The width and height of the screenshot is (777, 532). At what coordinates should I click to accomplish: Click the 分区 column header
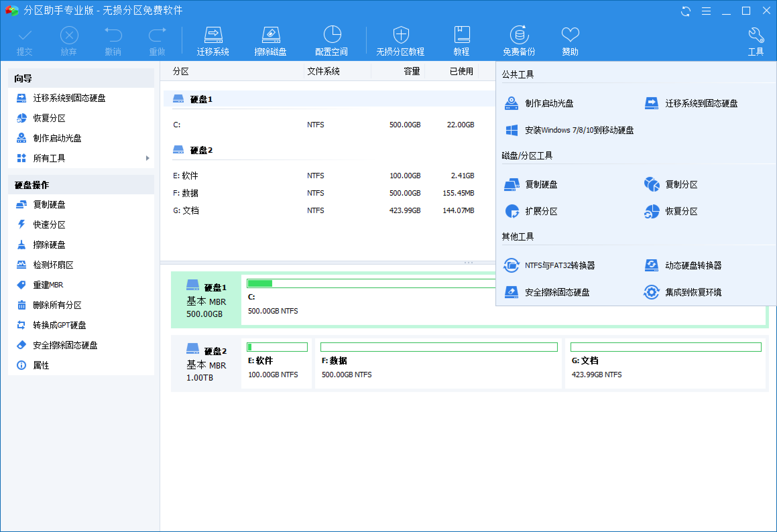pyautogui.click(x=232, y=71)
